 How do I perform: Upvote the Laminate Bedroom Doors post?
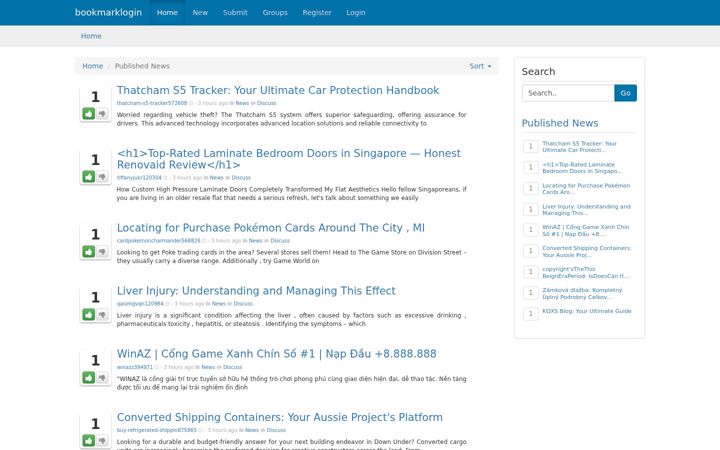coord(89,176)
